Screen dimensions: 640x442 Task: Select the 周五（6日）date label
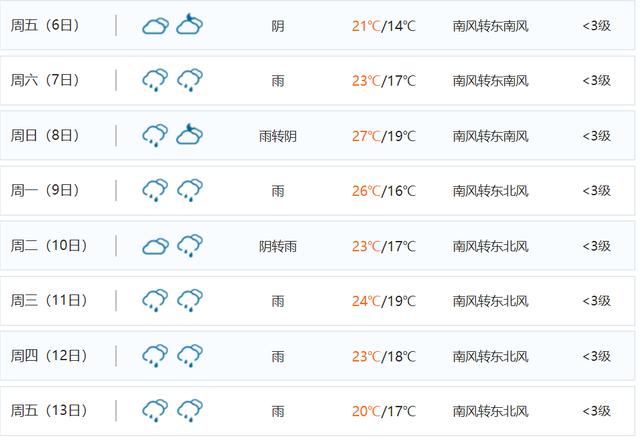pyautogui.click(x=45, y=25)
